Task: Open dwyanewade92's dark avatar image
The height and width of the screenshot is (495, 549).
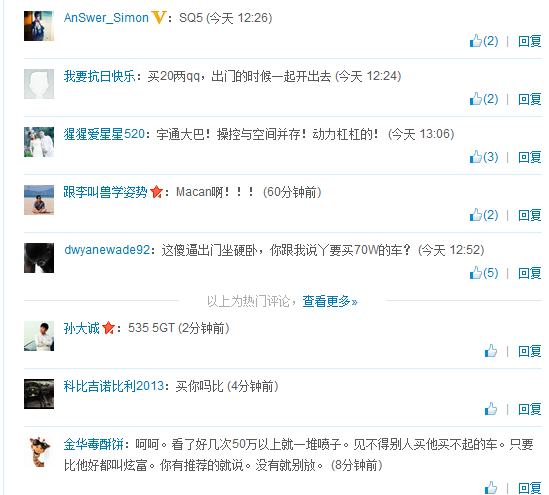Action: (x=39, y=258)
